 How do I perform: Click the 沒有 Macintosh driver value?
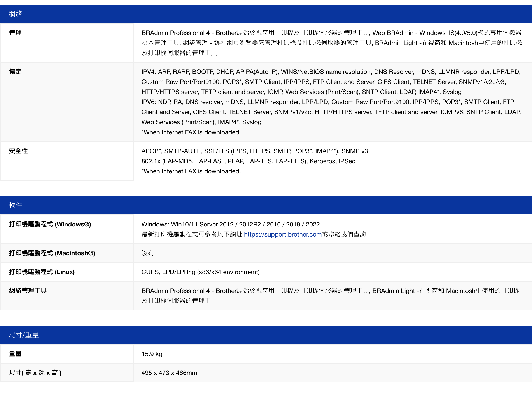coord(148,253)
